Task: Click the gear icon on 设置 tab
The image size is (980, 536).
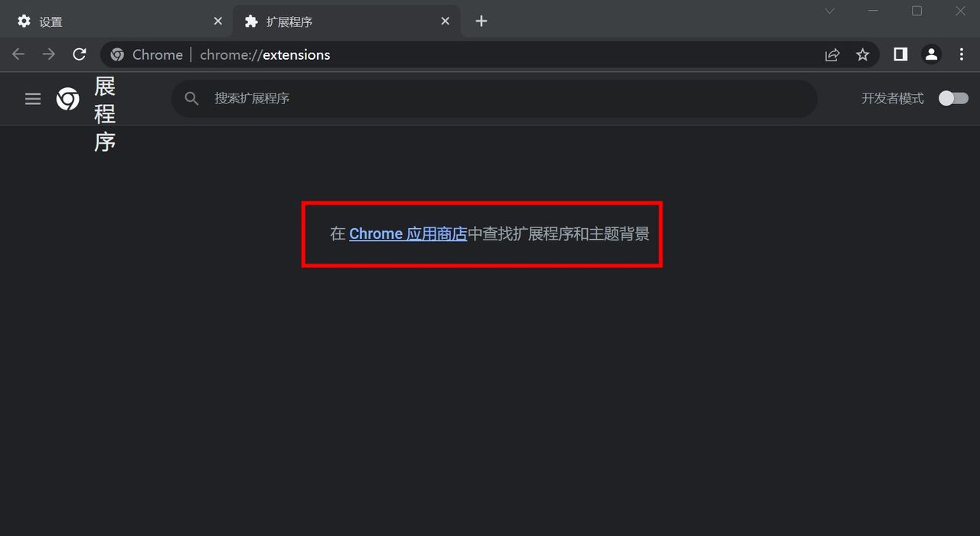Action: [24, 21]
